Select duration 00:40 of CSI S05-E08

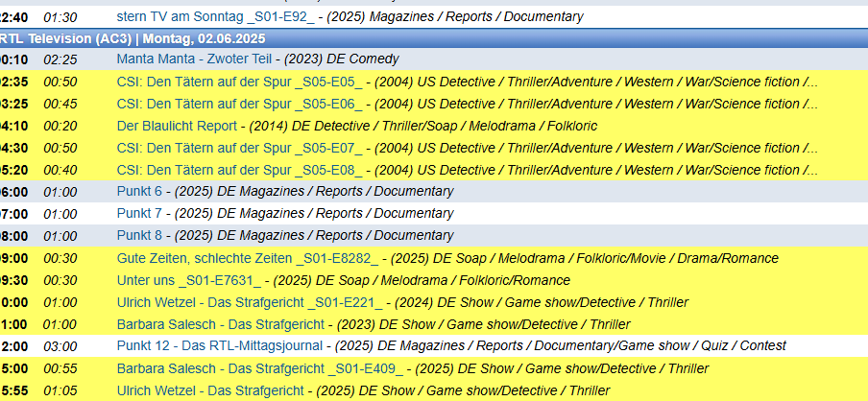click(60, 171)
